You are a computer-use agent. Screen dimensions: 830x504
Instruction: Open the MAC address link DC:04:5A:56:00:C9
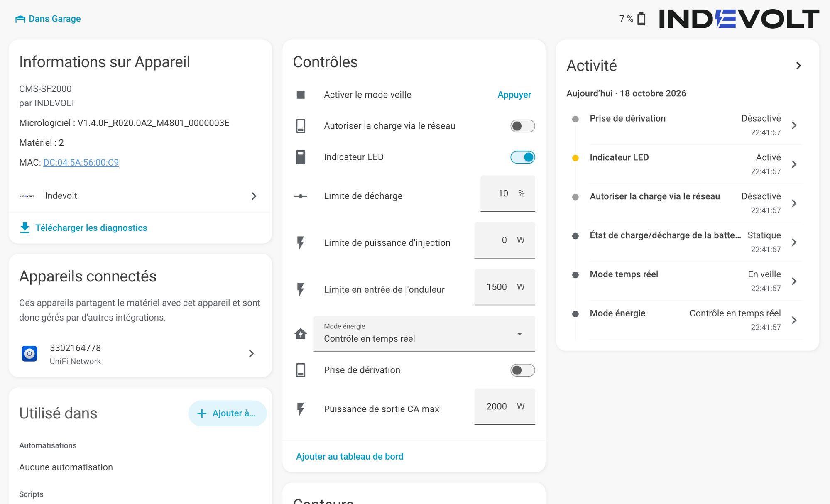81,162
